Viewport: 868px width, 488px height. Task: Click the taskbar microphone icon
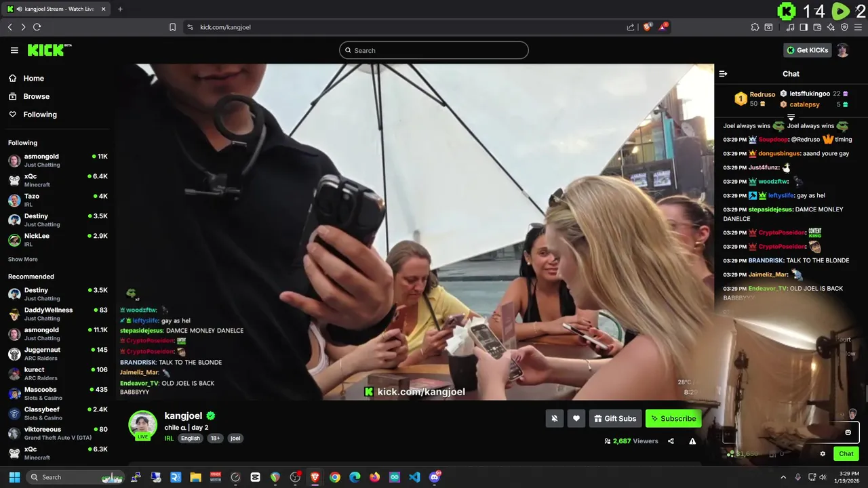797,477
